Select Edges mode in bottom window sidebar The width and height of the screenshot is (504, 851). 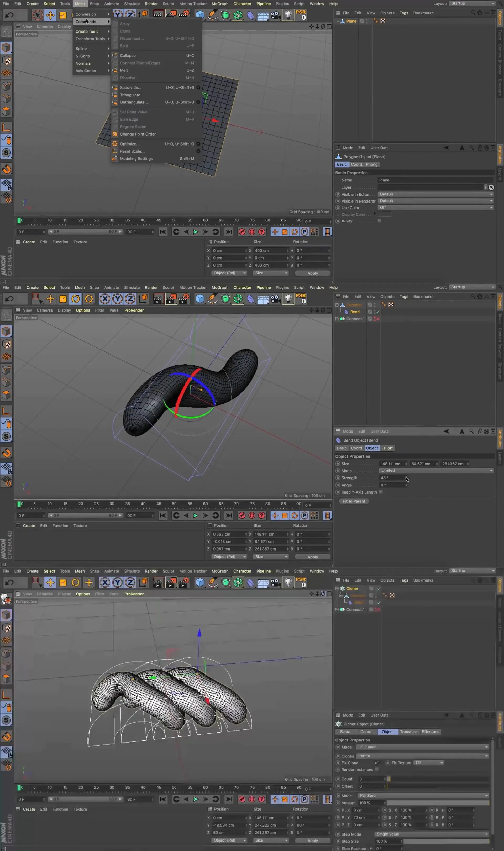pos(7,666)
